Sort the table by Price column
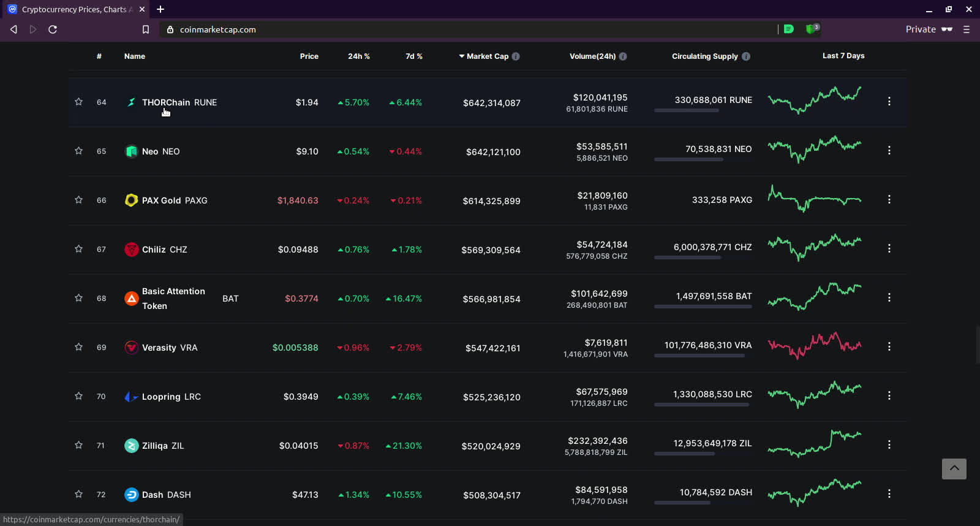 (x=309, y=56)
